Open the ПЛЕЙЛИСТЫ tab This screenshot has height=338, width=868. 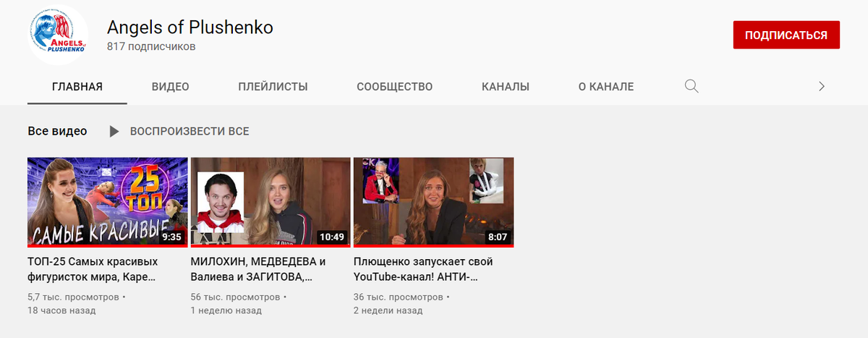273,87
